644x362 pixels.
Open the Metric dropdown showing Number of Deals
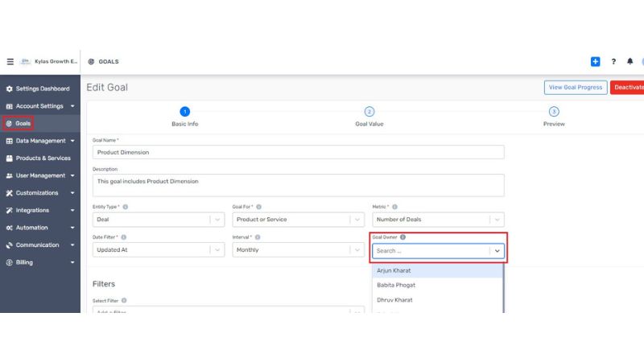(438, 220)
